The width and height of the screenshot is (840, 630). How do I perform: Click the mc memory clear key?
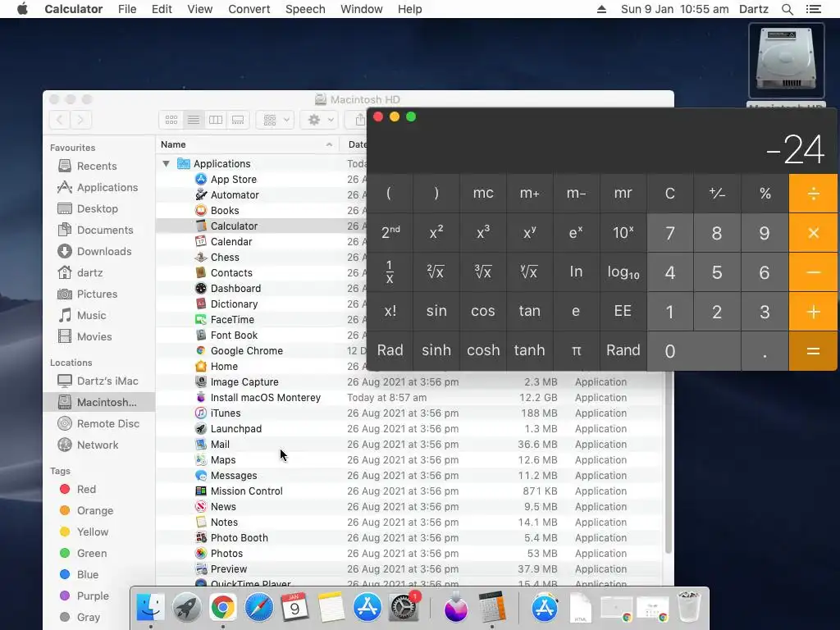[x=482, y=194]
